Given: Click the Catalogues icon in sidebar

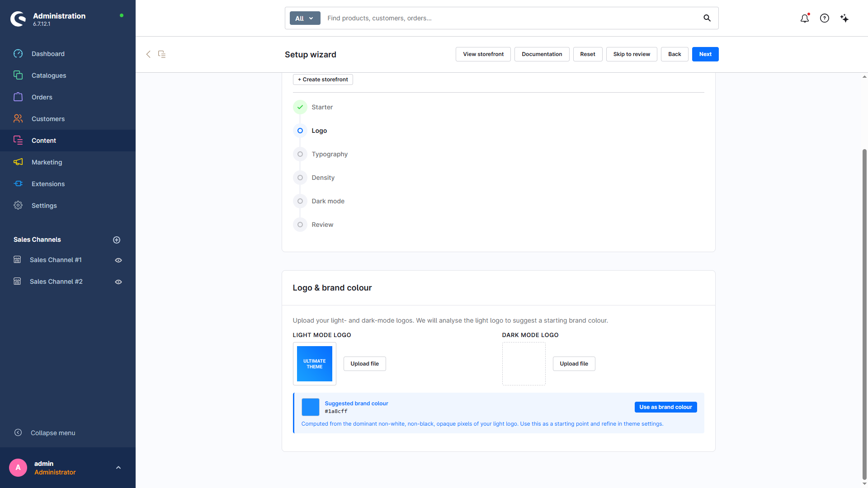Looking at the screenshot, I should click(x=18, y=75).
